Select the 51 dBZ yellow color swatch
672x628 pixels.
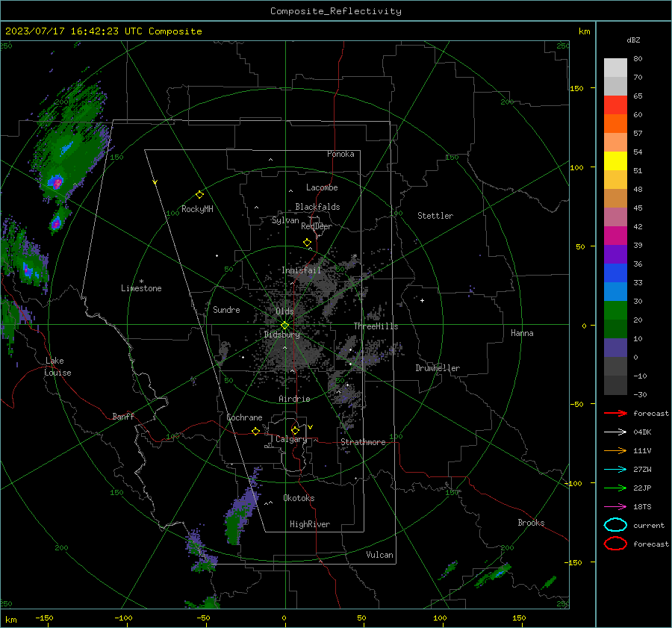[x=615, y=161]
